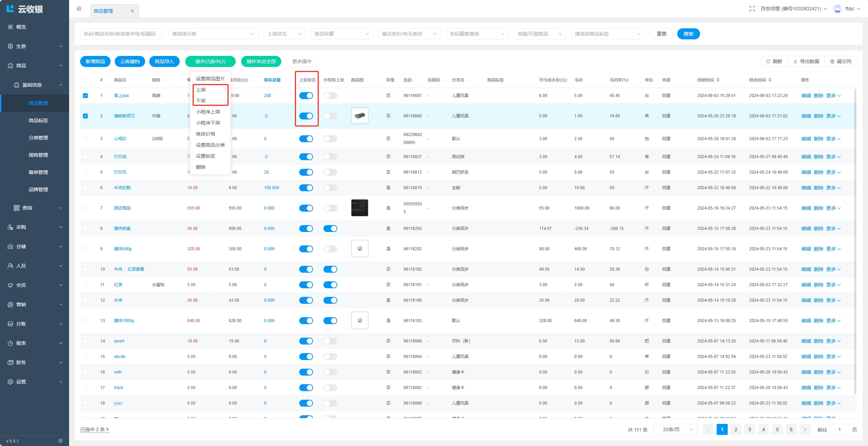
Task: Go to page 3 in pagination
Action: pyautogui.click(x=749, y=429)
